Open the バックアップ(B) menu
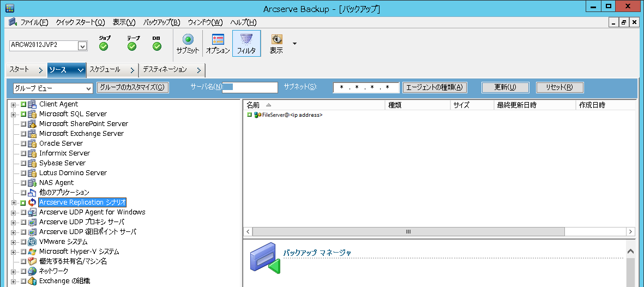The image size is (644, 287). pos(162,22)
